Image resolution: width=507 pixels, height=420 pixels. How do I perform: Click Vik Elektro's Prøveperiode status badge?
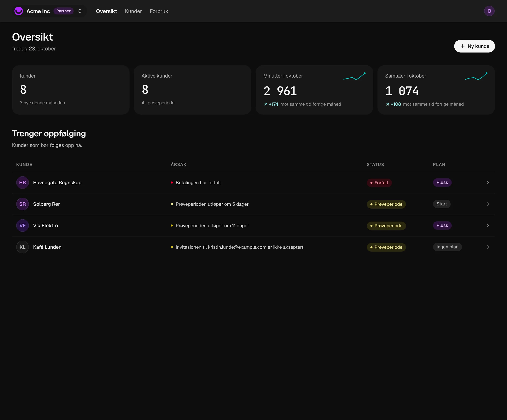click(386, 226)
